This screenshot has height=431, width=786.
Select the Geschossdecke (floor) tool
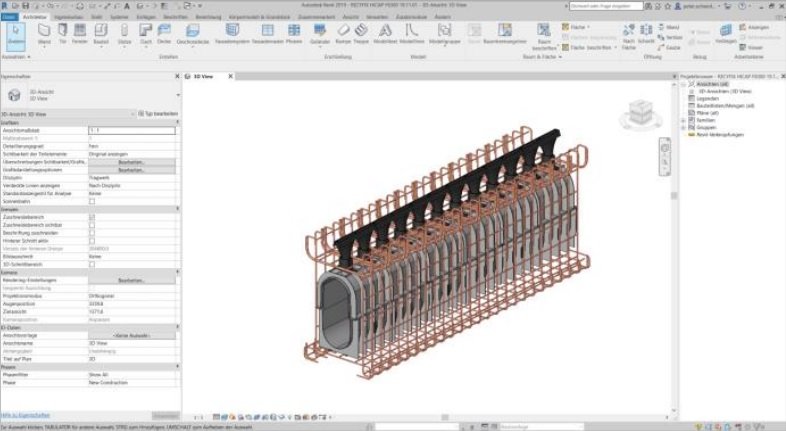192,34
